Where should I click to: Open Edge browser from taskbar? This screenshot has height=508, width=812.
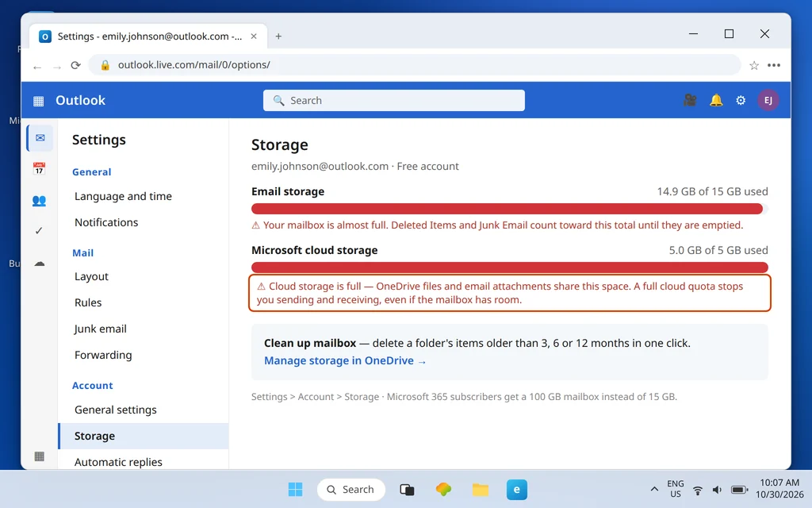click(517, 489)
